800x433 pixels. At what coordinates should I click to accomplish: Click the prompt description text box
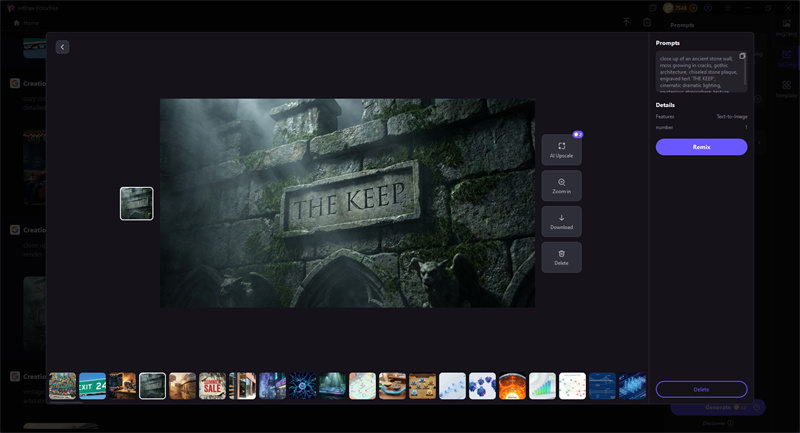(697, 72)
